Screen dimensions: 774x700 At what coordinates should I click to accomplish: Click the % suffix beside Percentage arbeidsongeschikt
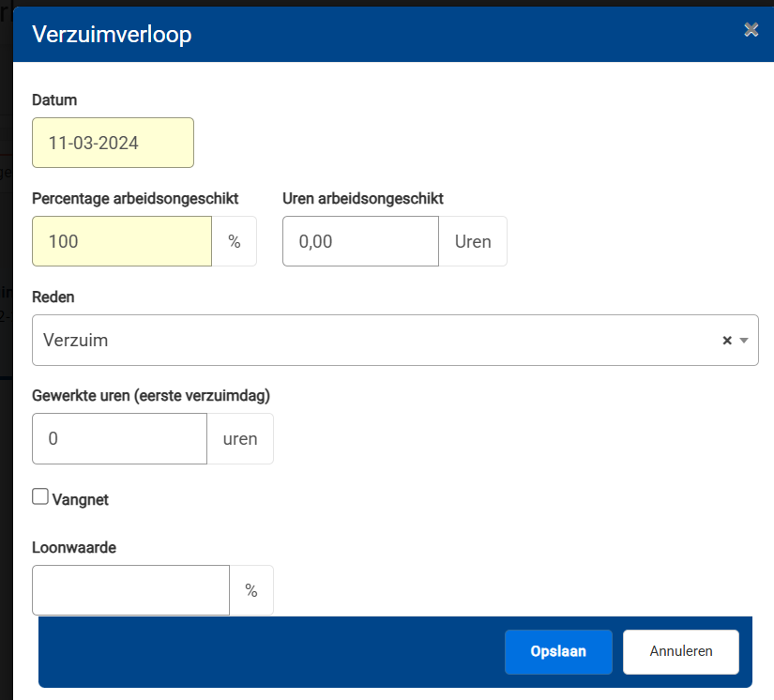pyautogui.click(x=235, y=241)
